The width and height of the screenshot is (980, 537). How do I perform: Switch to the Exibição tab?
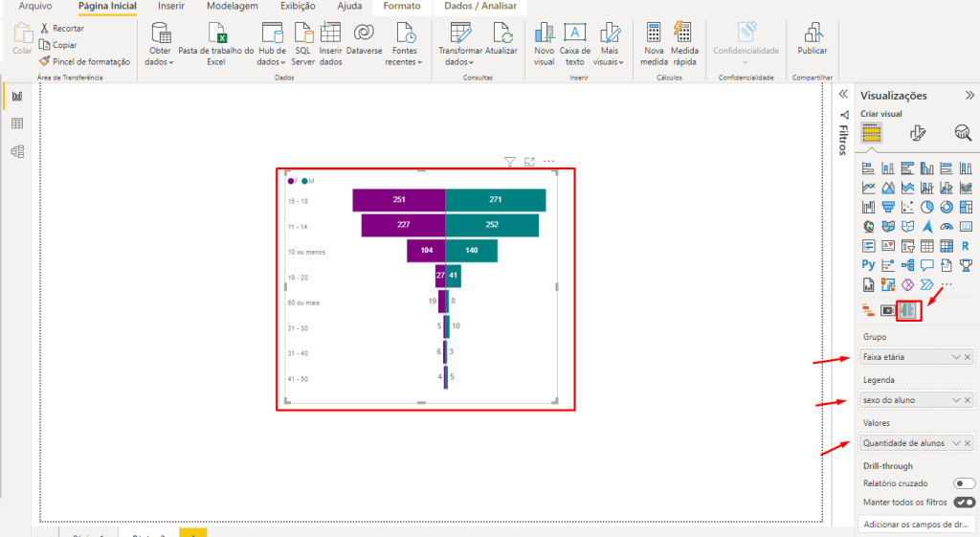298,7
